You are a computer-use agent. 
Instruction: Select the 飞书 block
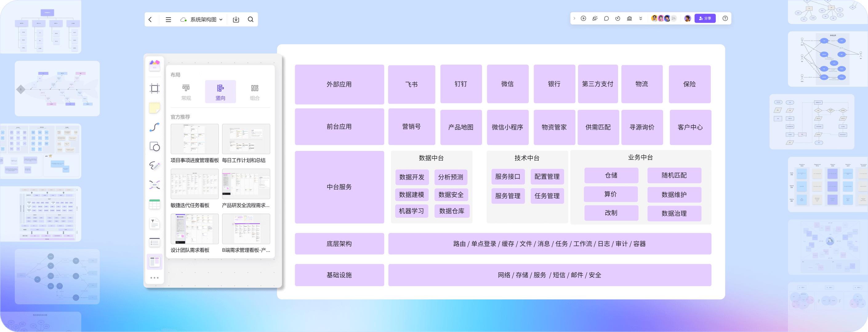click(x=412, y=84)
